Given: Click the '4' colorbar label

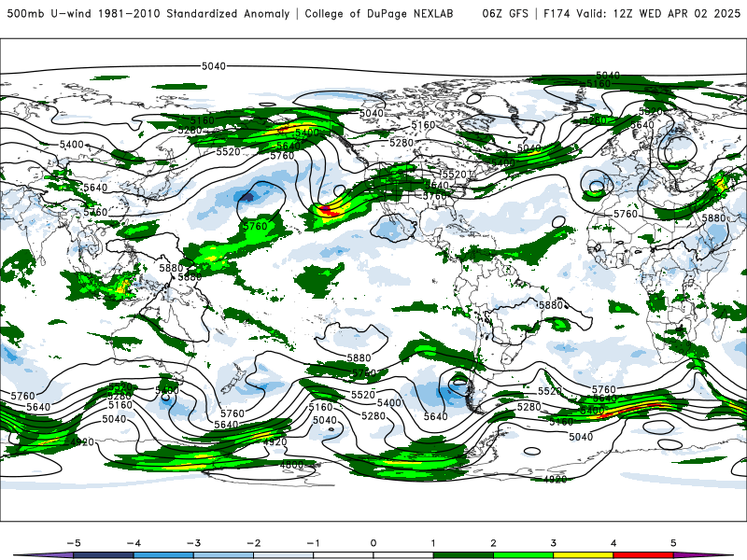Looking at the screenshot, I should tap(613, 543).
